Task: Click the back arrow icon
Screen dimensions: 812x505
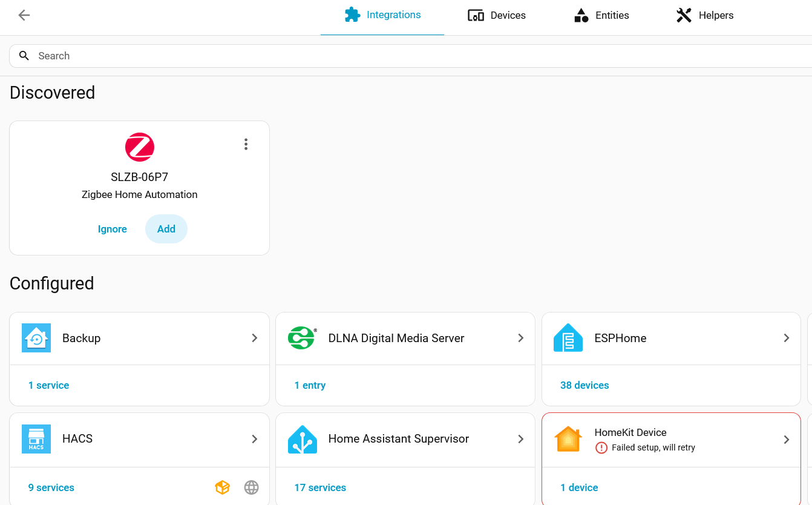Action: point(24,16)
